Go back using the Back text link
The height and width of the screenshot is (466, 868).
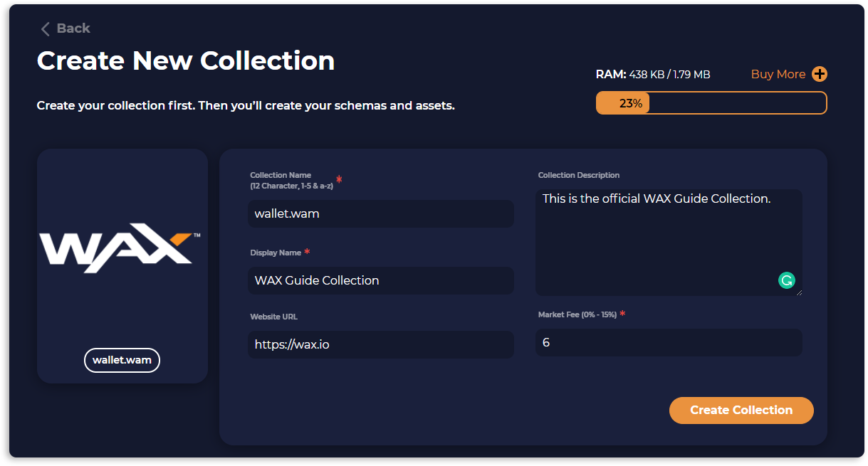click(x=73, y=28)
